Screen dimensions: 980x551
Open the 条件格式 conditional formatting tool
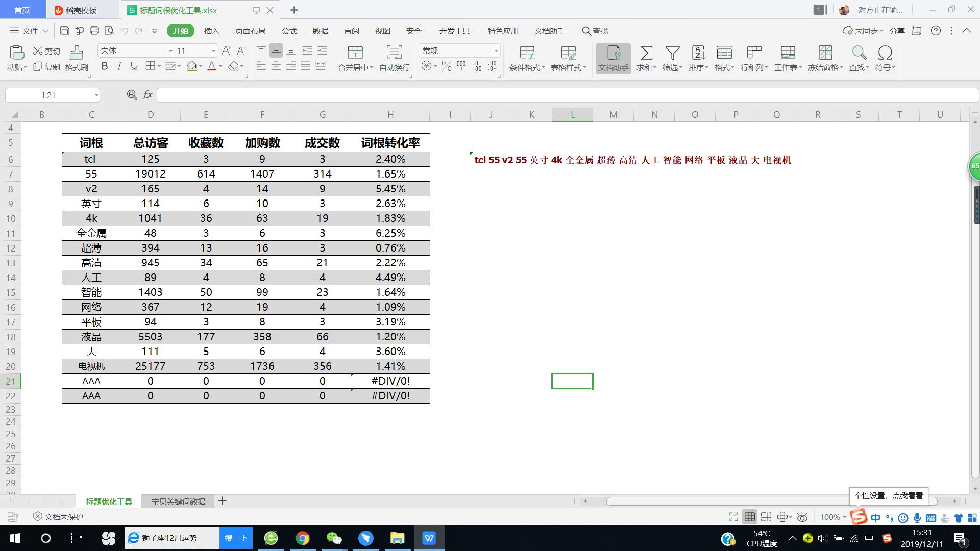pos(526,58)
